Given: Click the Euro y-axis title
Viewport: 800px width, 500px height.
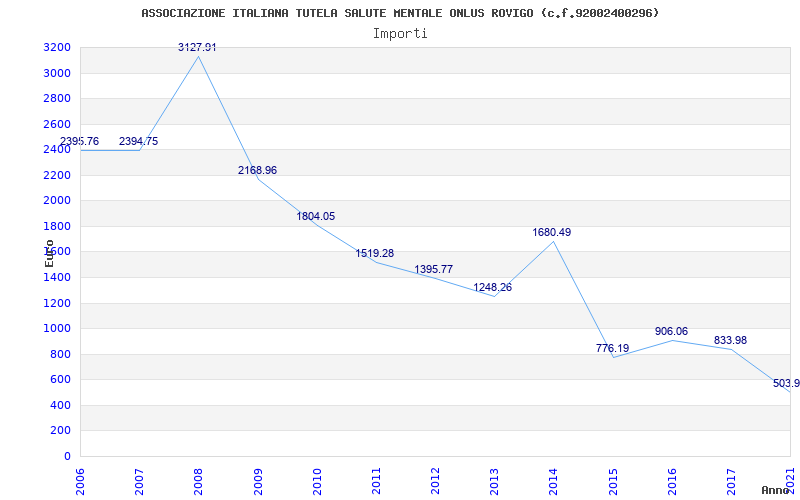Looking at the screenshot, I should 49,253.
